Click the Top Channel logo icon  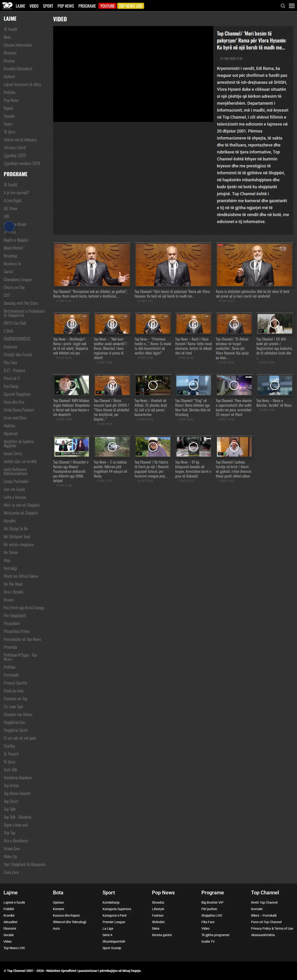tap(7, 6)
